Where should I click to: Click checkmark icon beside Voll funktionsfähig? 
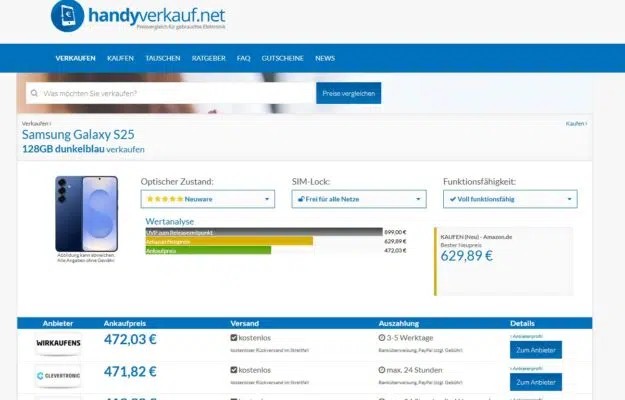point(453,199)
